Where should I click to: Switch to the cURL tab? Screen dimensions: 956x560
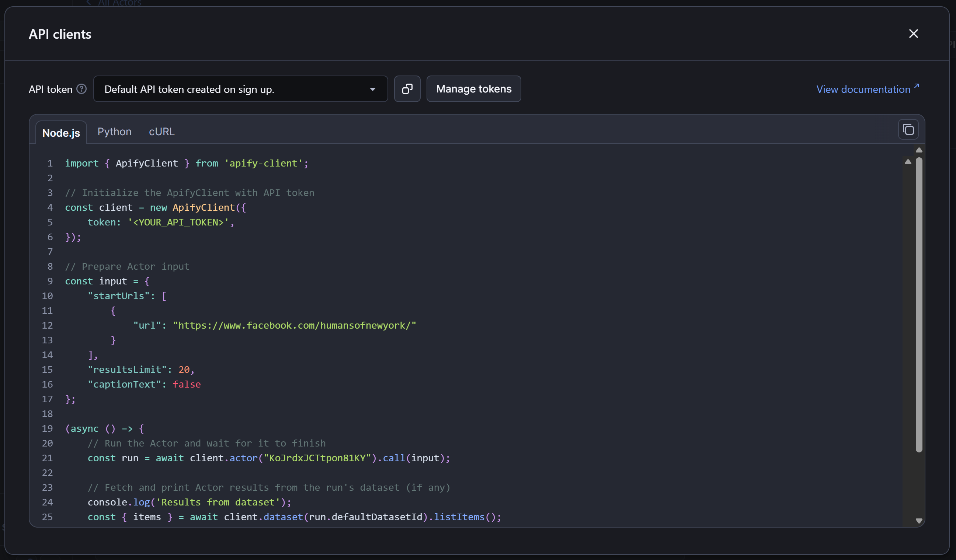161,132
